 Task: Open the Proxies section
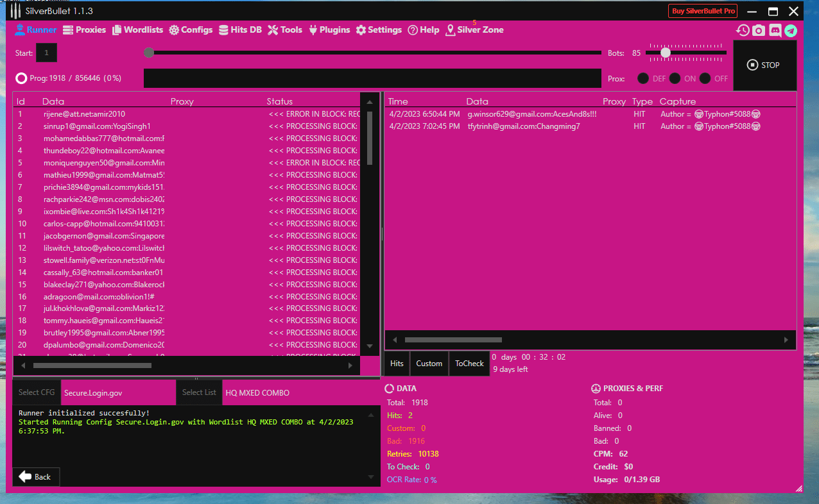[84, 29]
